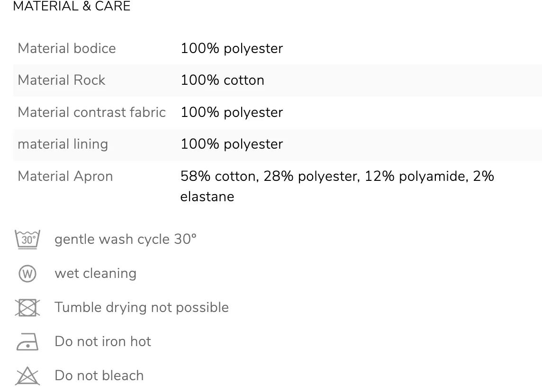Screen dimensions: 542x392
Task: Click the 'Material Apron' row label
Action: tap(65, 176)
